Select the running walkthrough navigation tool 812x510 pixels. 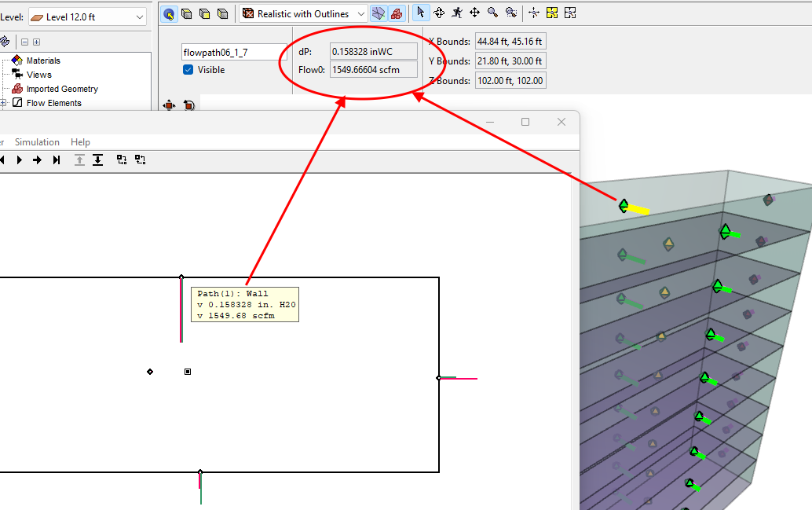[457, 13]
